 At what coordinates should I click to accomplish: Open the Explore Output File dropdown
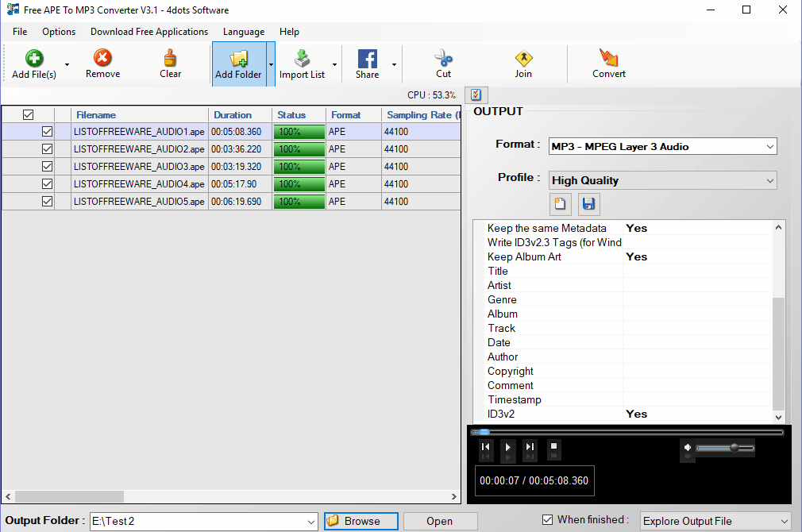(715, 521)
